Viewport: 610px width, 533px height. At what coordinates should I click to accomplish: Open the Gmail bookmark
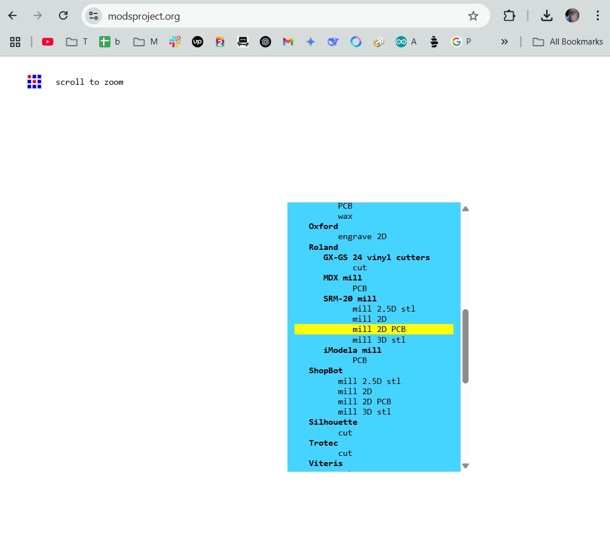(x=288, y=42)
